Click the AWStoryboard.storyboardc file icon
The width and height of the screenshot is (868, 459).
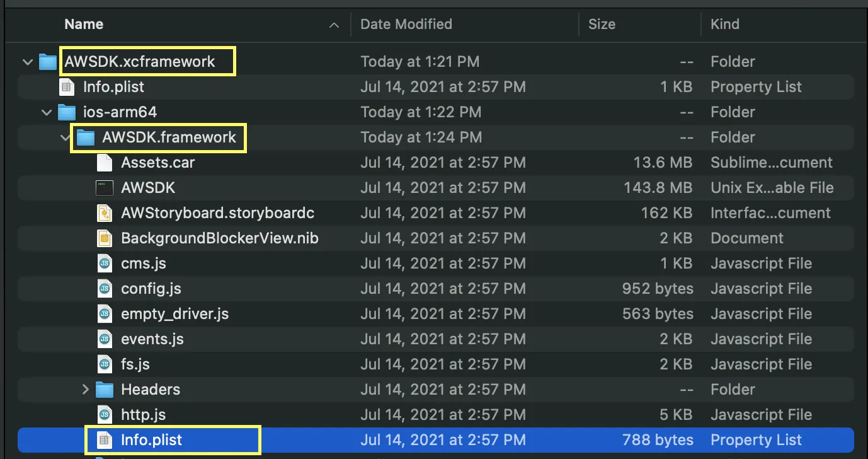coord(105,213)
